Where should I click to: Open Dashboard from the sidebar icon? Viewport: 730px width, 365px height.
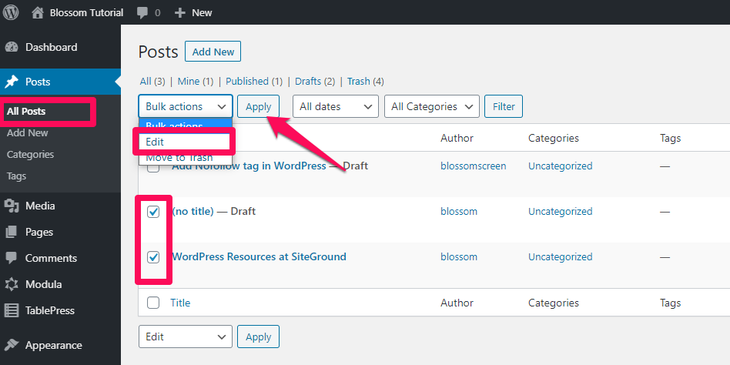(12, 47)
